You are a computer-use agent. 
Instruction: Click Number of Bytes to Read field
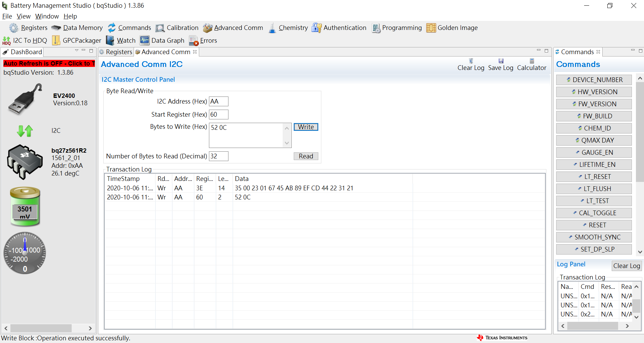coord(219,156)
